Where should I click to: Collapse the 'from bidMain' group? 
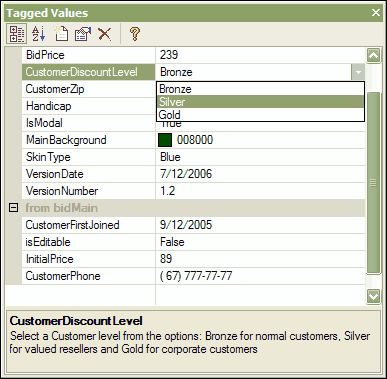pos(13,208)
